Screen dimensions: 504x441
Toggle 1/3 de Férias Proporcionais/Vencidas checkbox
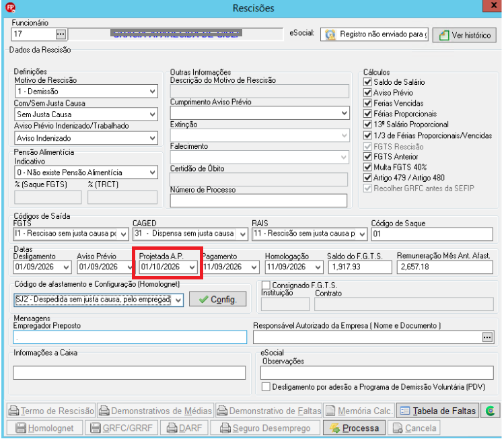click(x=367, y=135)
